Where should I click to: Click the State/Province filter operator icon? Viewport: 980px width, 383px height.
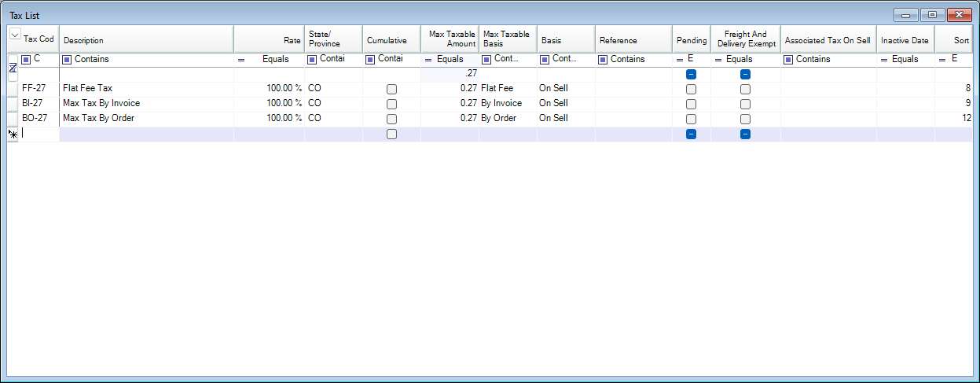click(x=312, y=60)
